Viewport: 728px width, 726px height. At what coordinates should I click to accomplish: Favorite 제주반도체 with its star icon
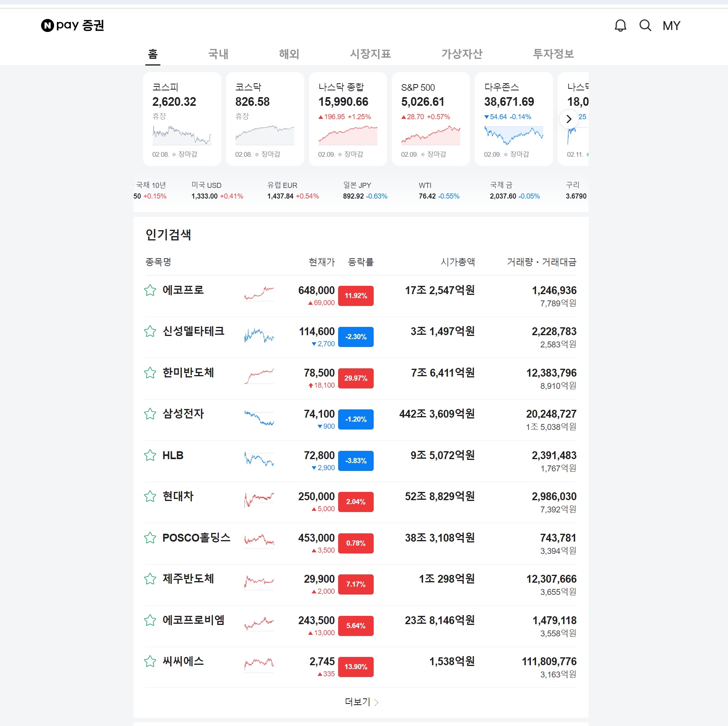(x=150, y=579)
